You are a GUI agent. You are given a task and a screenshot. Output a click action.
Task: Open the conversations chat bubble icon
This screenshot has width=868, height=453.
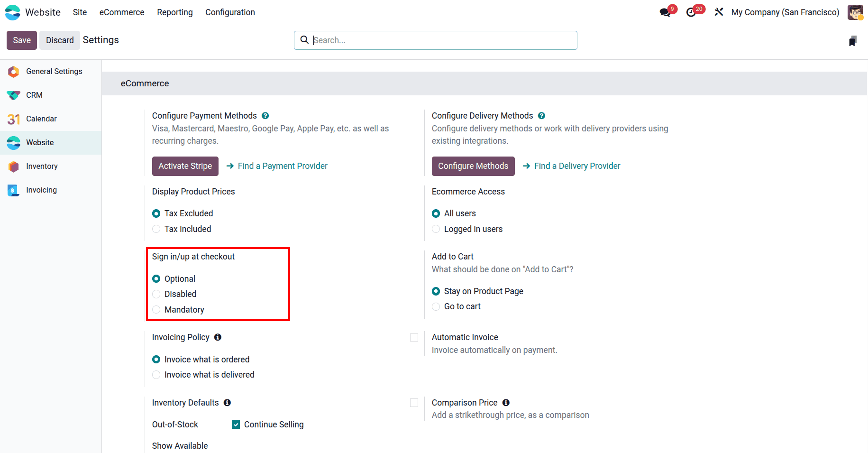point(665,12)
